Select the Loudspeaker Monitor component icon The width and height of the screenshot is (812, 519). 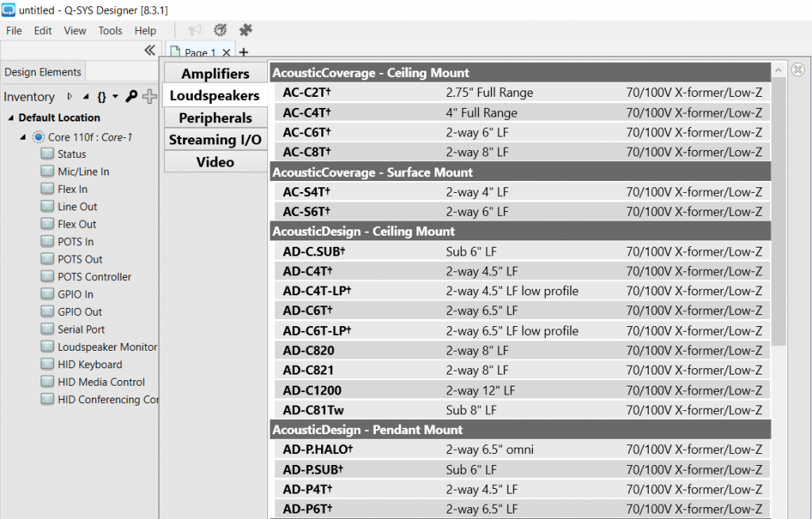(x=47, y=347)
